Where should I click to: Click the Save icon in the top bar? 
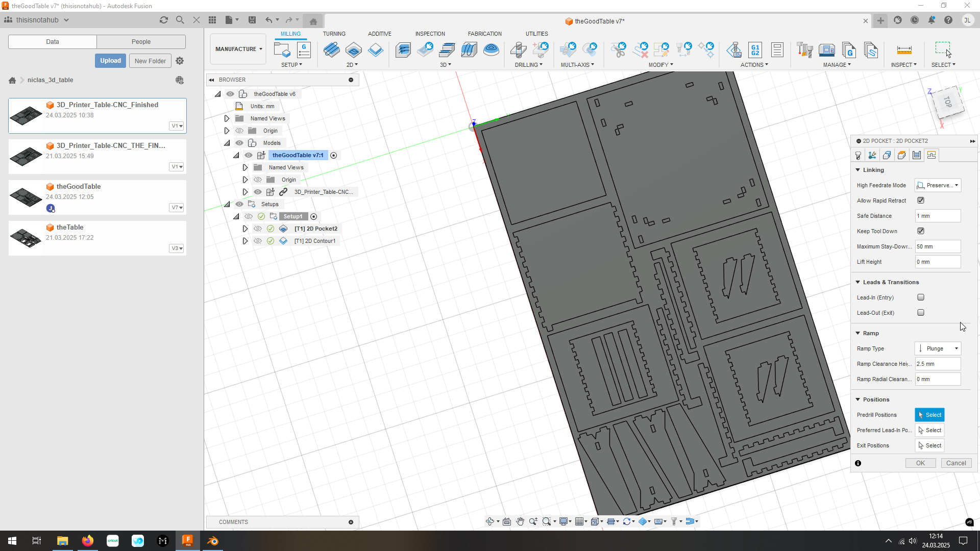click(252, 20)
